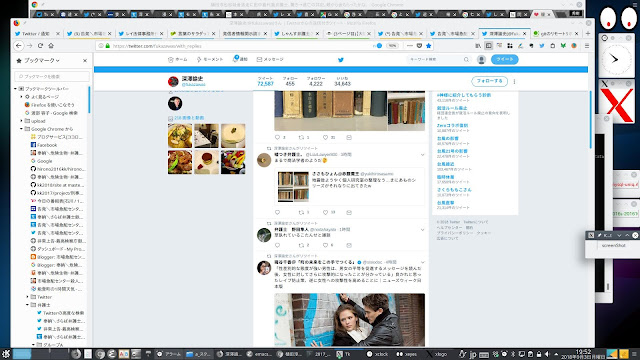Expand the Twitter bookmark folder
The height and width of the screenshot is (360, 640).
(x=27, y=297)
